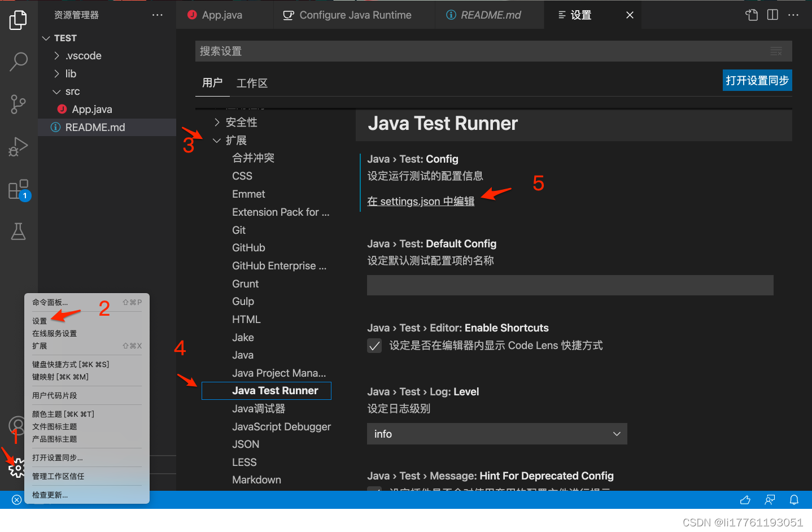The width and height of the screenshot is (812, 532).
Task: Click the live share person icon in status bar
Action: pos(770,500)
